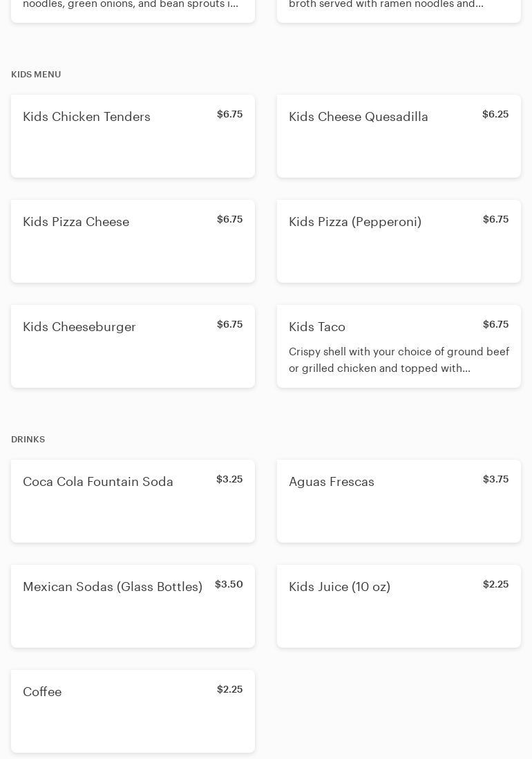Select Kids Cheese Quesadilla menu card

coord(399,136)
